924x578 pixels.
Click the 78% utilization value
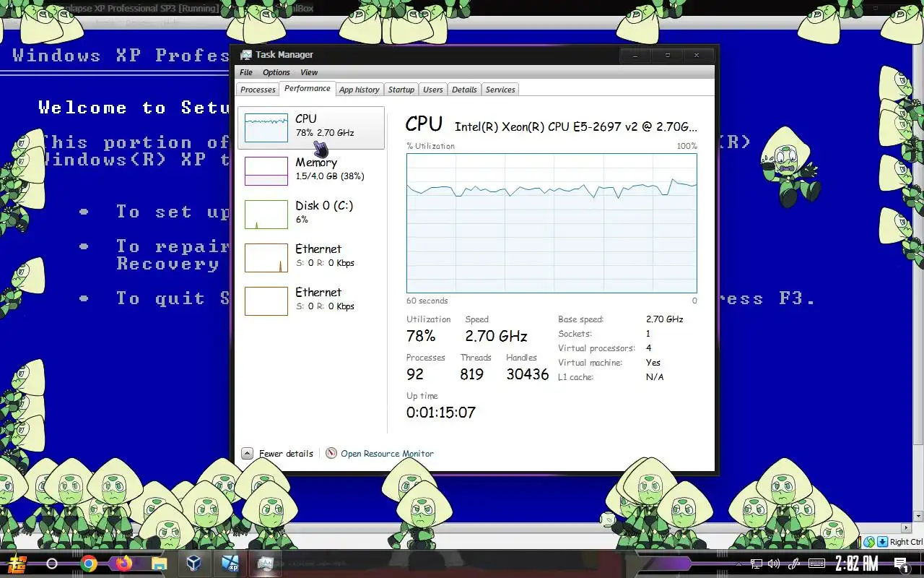421,336
